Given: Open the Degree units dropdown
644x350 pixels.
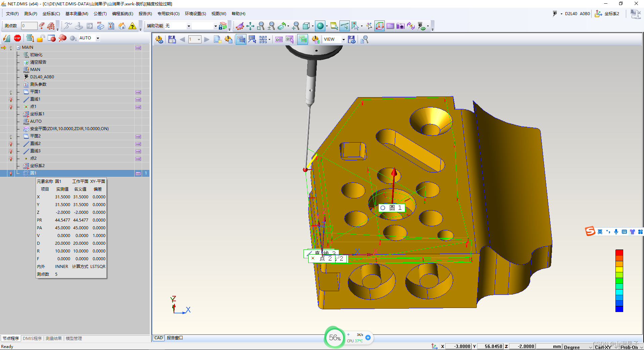Looking at the screenshot, I should [590, 347].
